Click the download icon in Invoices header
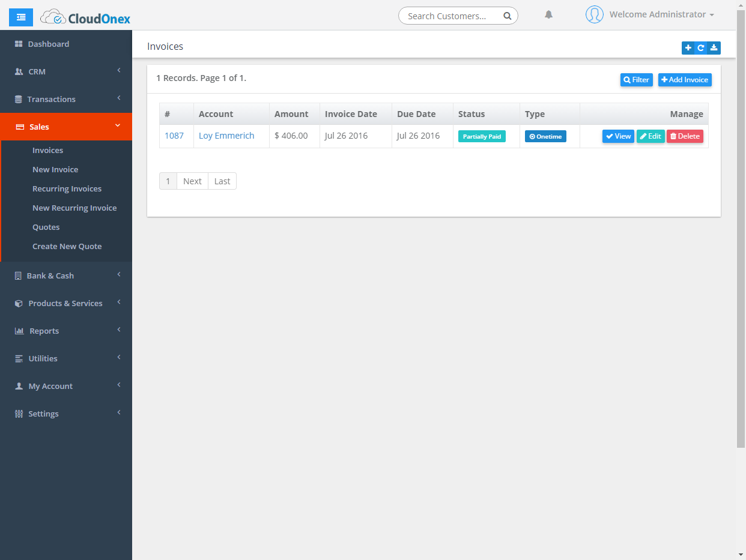The height and width of the screenshot is (560, 746). point(714,48)
